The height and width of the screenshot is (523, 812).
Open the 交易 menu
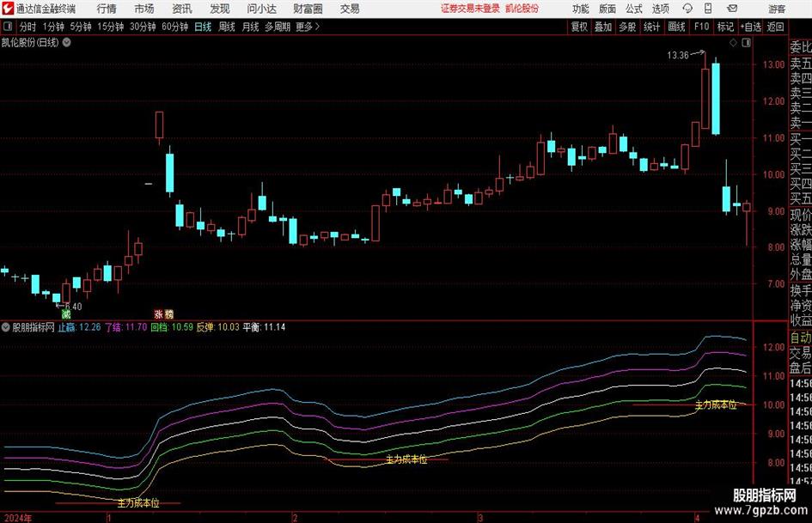[x=350, y=9]
